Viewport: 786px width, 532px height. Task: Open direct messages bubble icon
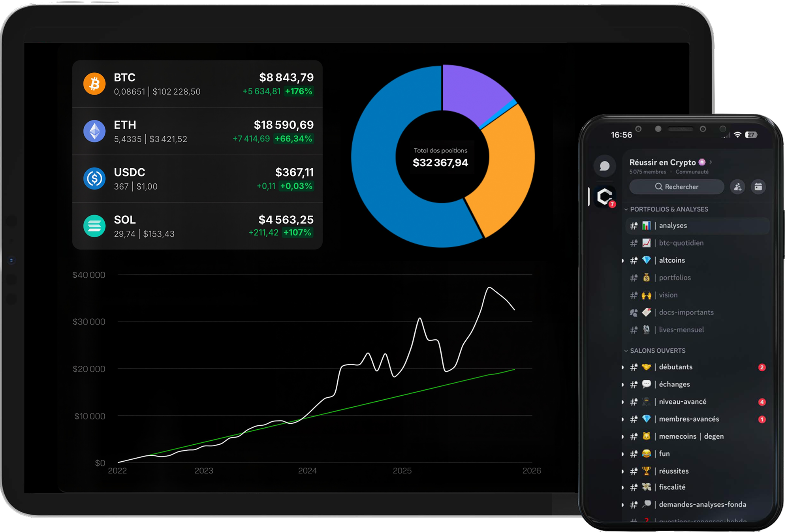tap(604, 166)
